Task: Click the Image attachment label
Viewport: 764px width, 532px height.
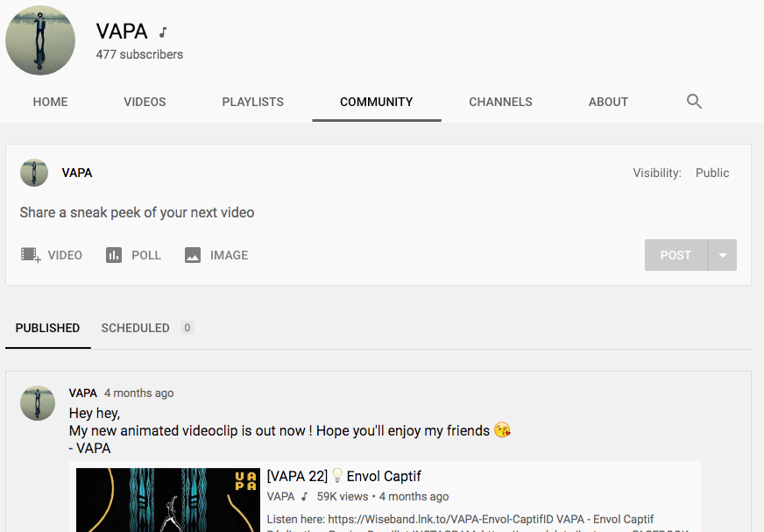Action: pyautogui.click(x=229, y=255)
